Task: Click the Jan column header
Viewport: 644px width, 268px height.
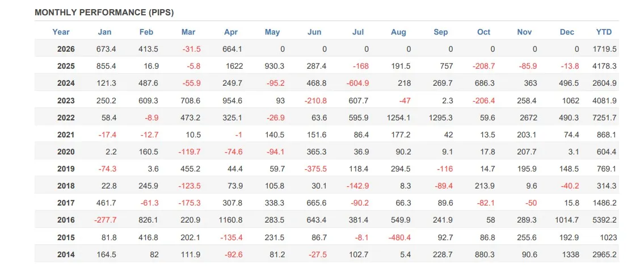Action: pos(105,32)
